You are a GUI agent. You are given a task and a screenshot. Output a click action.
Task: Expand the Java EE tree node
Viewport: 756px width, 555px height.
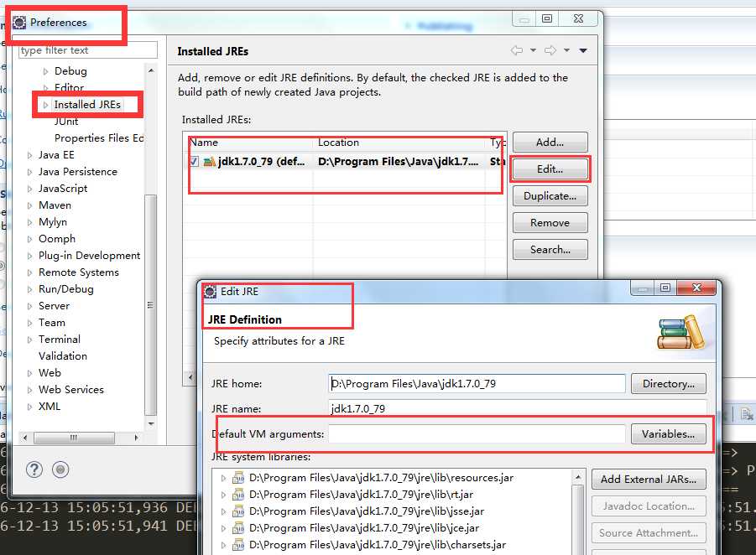[30, 155]
